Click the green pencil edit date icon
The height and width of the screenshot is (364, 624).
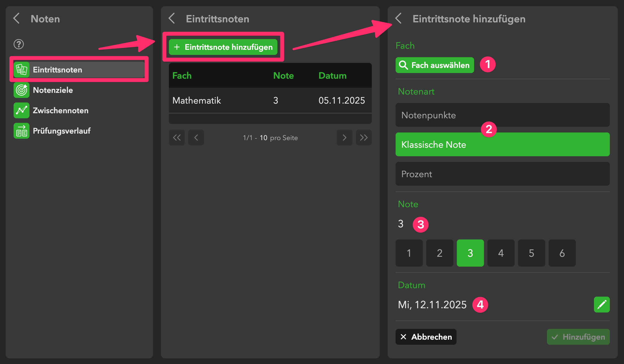click(x=602, y=305)
